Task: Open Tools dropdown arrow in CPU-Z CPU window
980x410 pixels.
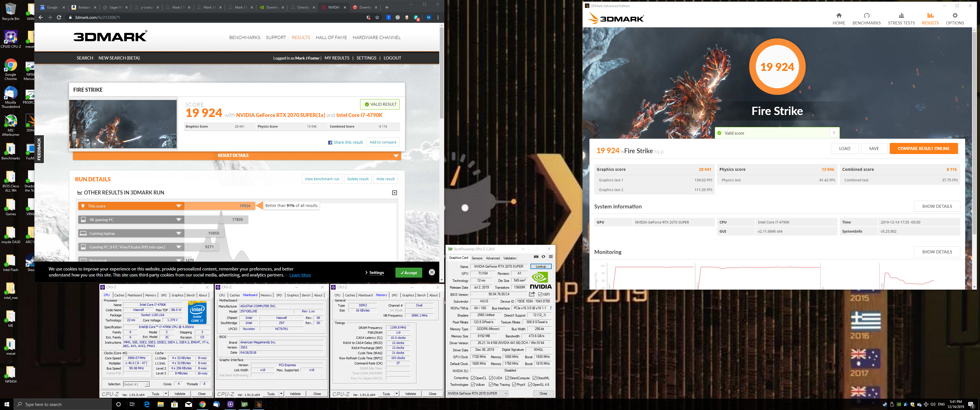Action: (x=166, y=394)
